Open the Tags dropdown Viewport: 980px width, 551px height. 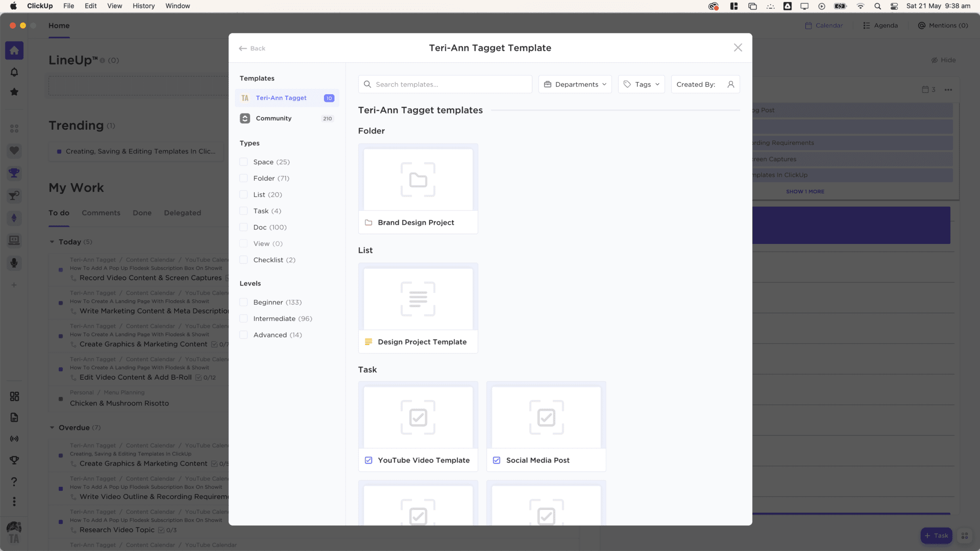641,84
